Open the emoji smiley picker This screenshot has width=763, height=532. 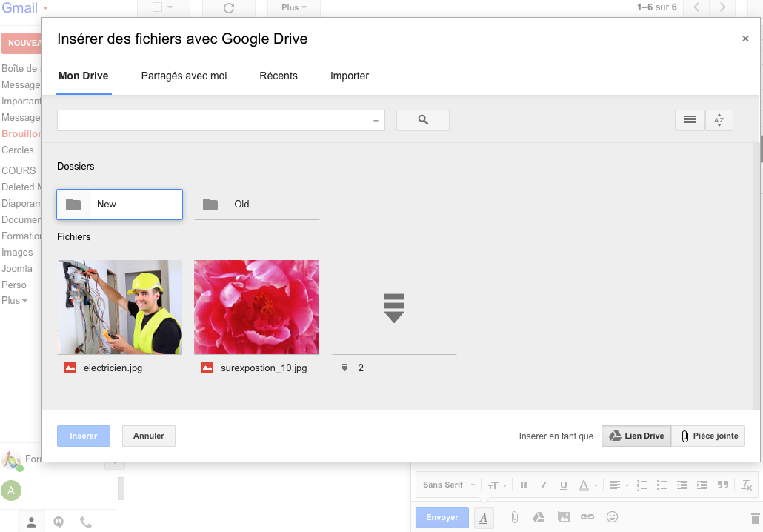(612, 517)
